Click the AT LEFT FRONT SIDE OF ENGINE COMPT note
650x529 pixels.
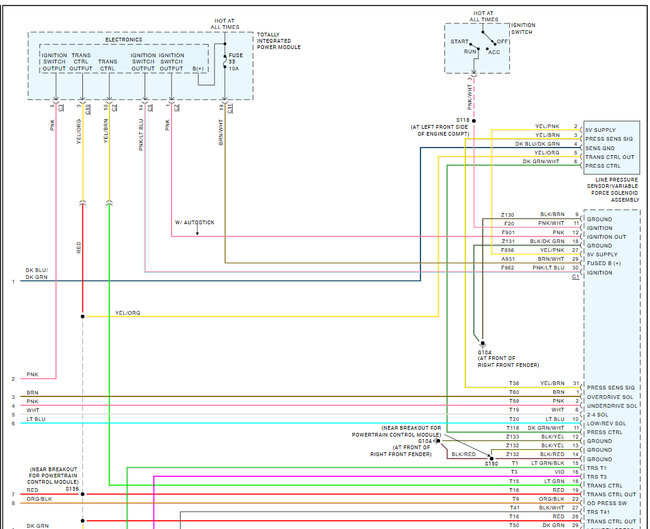coord(440,131)
